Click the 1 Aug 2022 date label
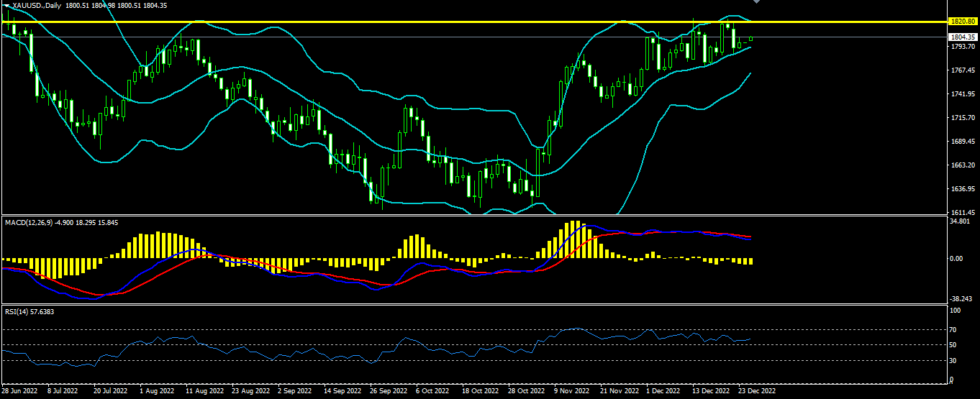980x399 pixels. click(x=157, y=392)
